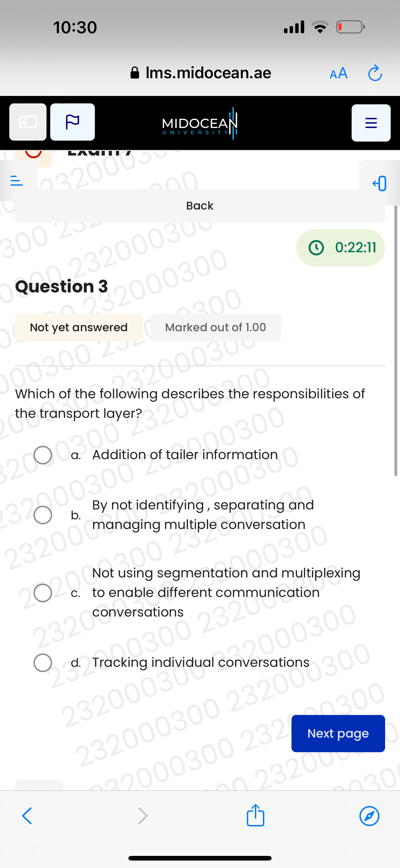Tap the Back button above the question
400x868 pixels.
pyautogui.click(x=200, y=206)
